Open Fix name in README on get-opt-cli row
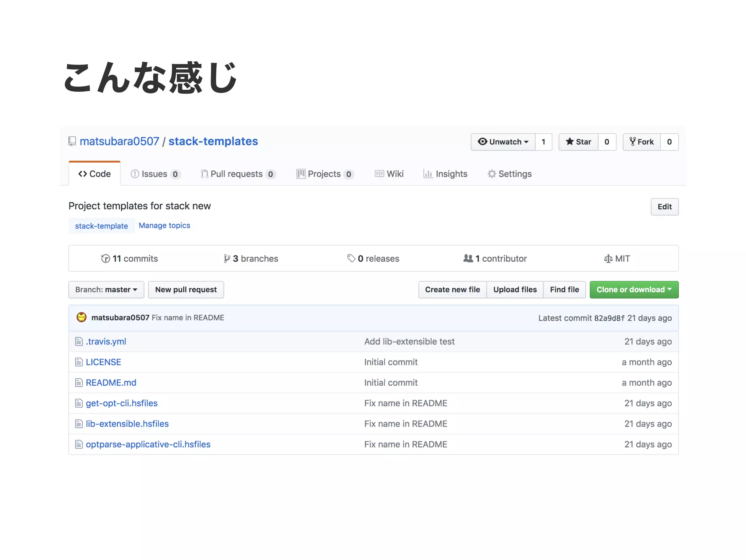This screenshot has height=560, width=746. (x=406, y=403)
